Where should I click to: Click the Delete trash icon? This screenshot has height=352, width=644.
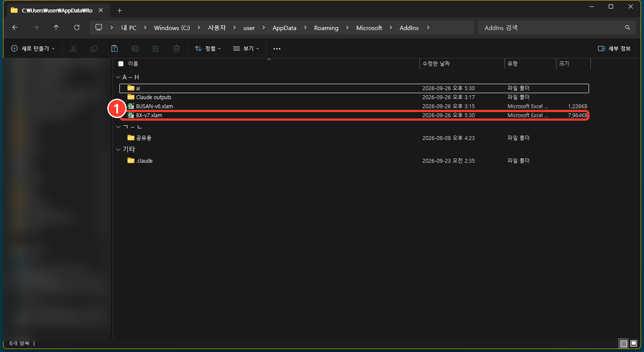pyautogui.click(x=176, y=49)
